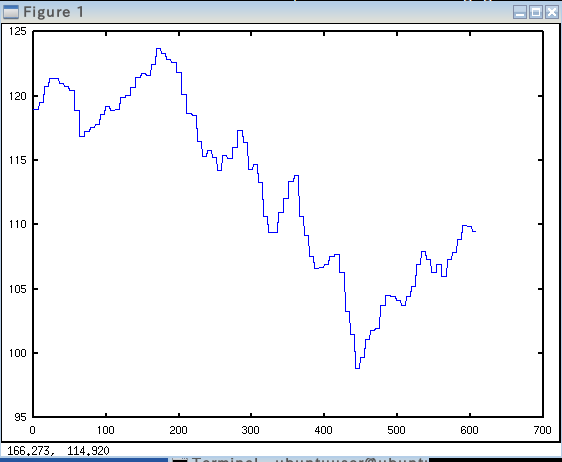Click the y-axis label 120
Screen dimensions: 562x462
[18, 96]
